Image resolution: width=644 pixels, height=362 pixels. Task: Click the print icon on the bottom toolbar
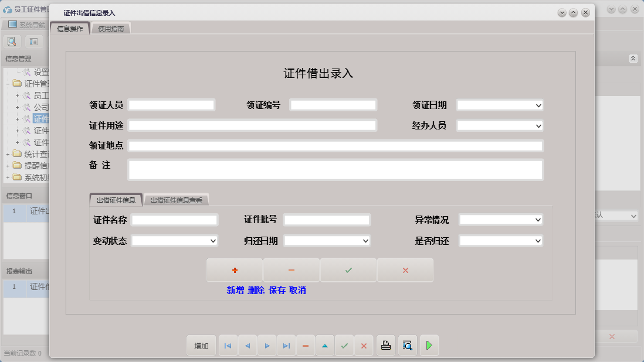click(385, 346)
